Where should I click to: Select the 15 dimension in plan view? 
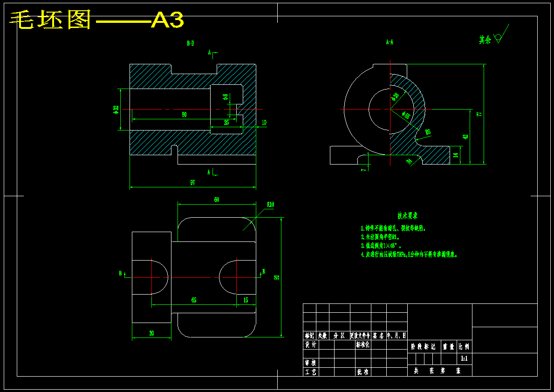246,300
